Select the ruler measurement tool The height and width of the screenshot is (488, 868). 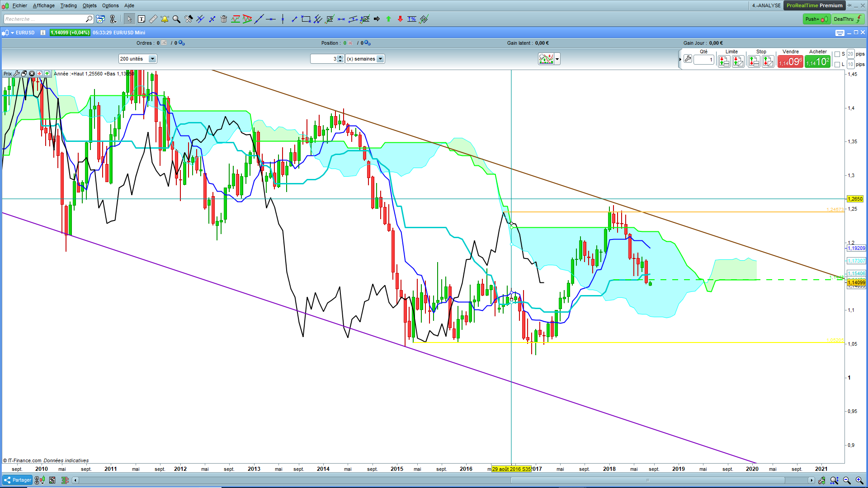153,19
